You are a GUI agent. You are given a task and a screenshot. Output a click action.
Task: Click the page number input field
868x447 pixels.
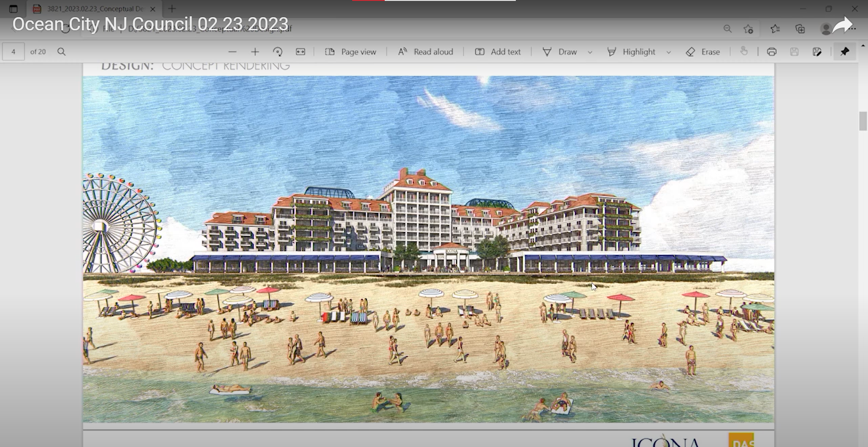click(14, 52)
